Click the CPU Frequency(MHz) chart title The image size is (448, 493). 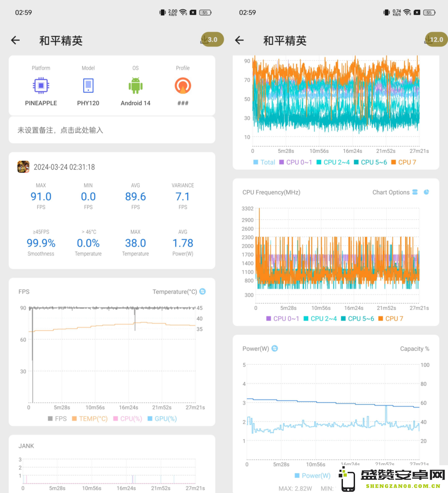271,192
